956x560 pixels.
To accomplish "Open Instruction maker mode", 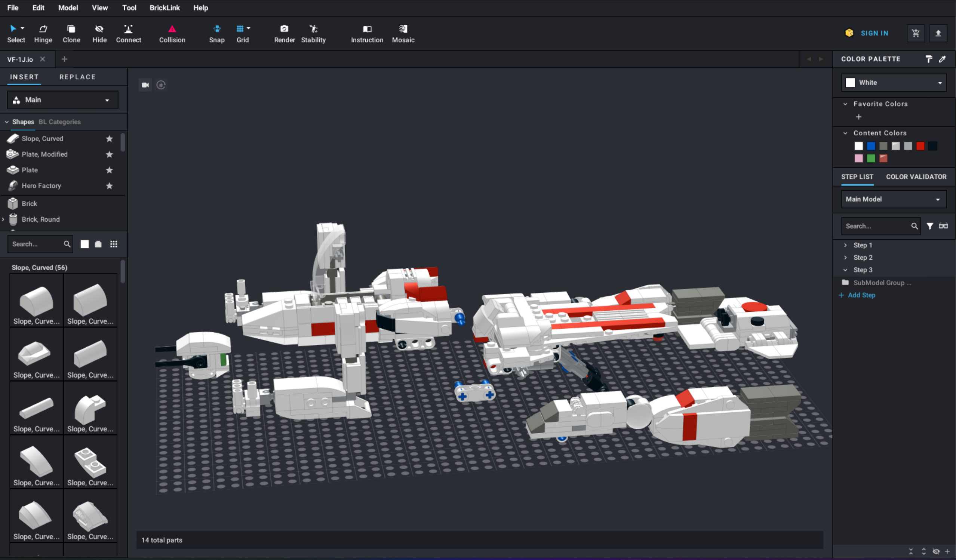I will (366, 33).
